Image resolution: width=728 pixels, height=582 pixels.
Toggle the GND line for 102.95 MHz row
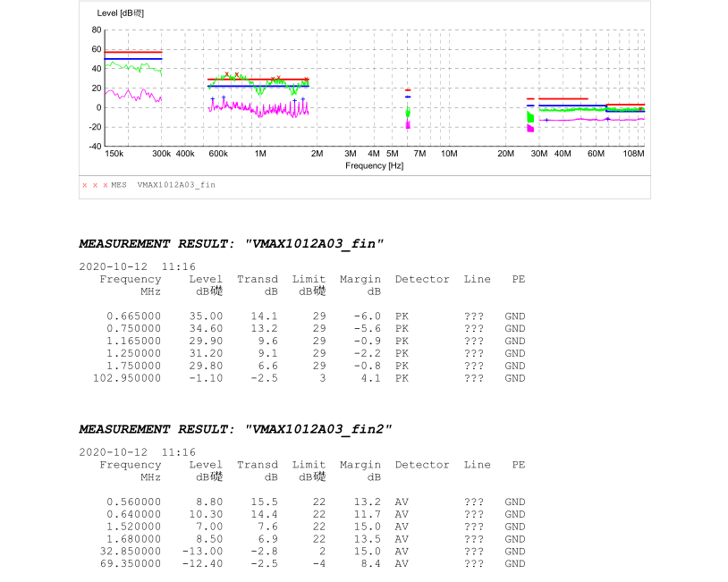(x=514, y=378)
